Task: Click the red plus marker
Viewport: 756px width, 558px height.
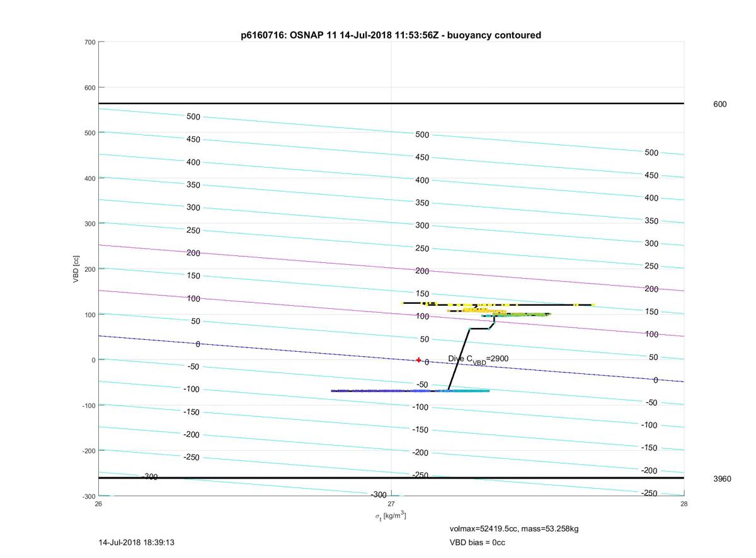Action: [418, 360]
